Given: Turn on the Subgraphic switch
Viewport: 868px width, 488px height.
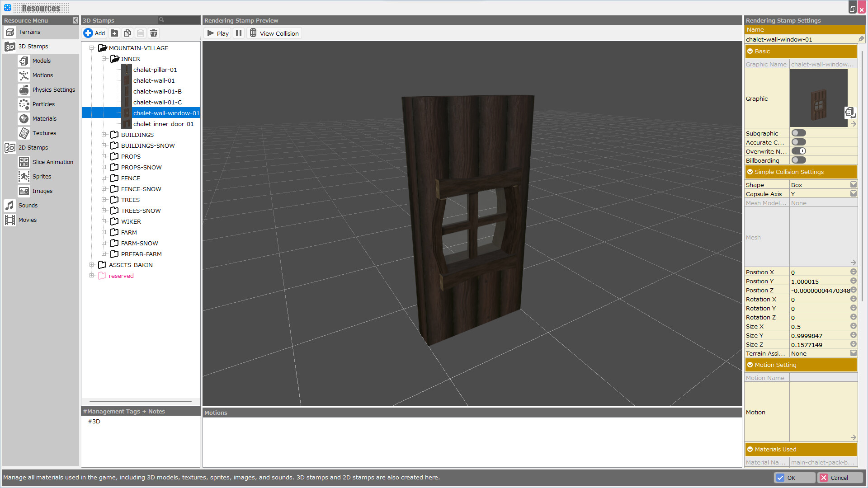Looking at the screenshot, I should (x=798, y=132).
